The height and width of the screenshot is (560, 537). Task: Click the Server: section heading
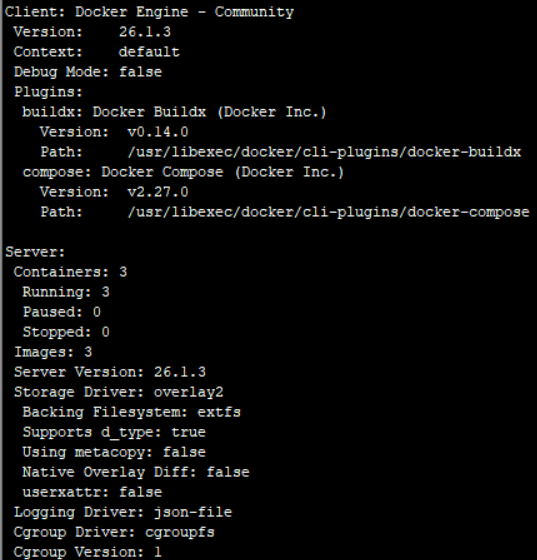35,252
